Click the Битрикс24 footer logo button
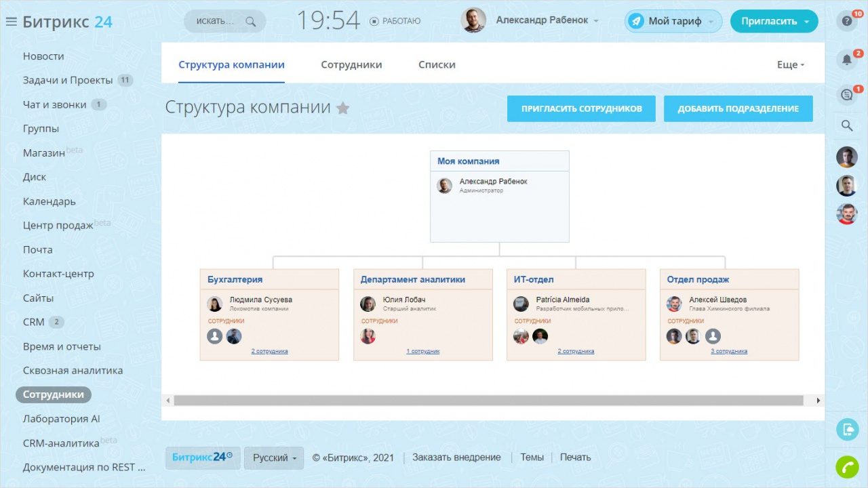Image resolution: width=868 pixels, height=488 pixels. (202, 457)
